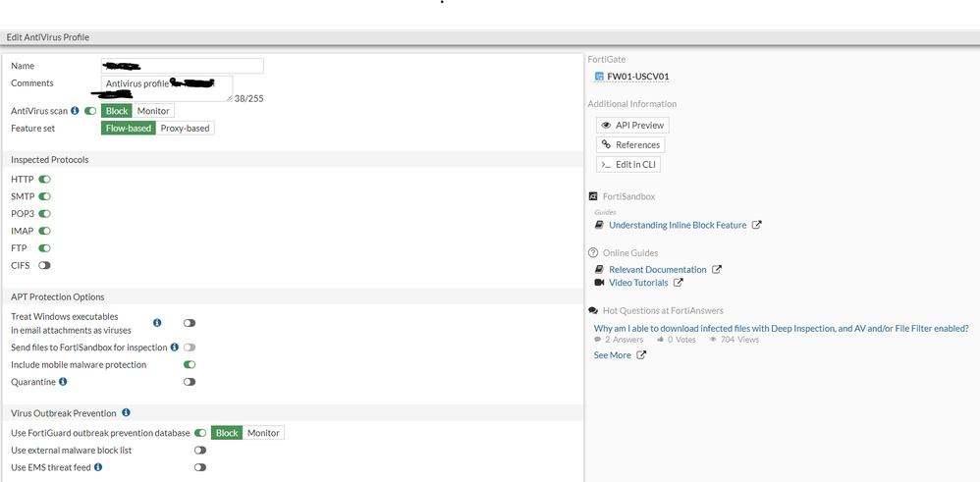The image size is (980, 482).
Task: Click info icon beside Treat Windows executables
Action: [x=157, y=322]
